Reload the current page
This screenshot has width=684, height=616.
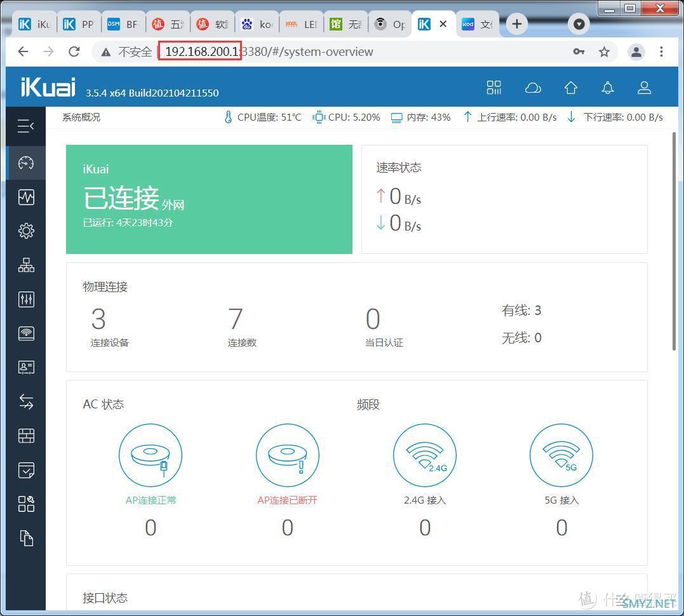(x=74, y=52)
